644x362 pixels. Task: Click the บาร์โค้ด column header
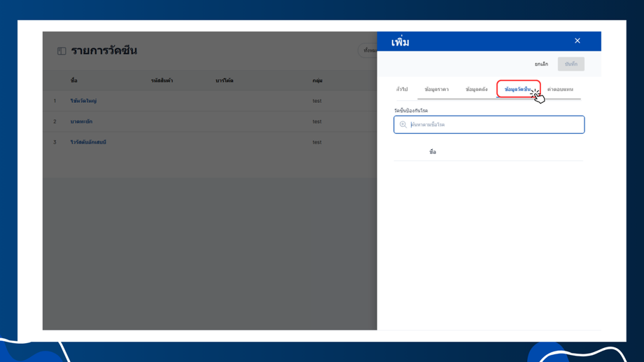tap(224, 81)
